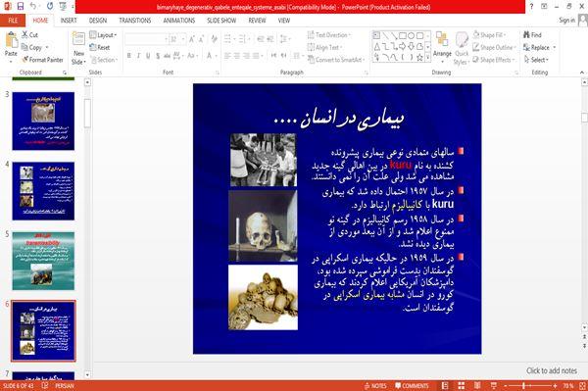Open PowerPoint Help question mark

coord(531,7)
